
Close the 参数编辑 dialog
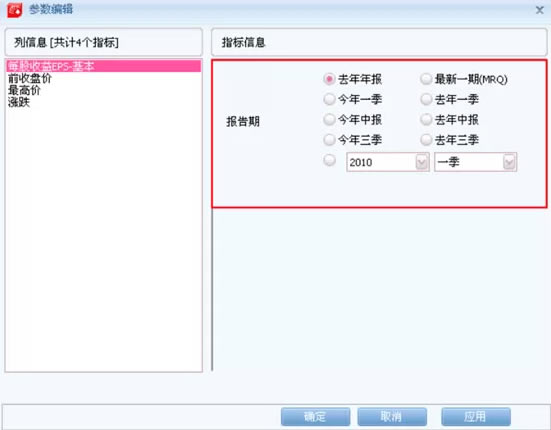pos(539,10)
